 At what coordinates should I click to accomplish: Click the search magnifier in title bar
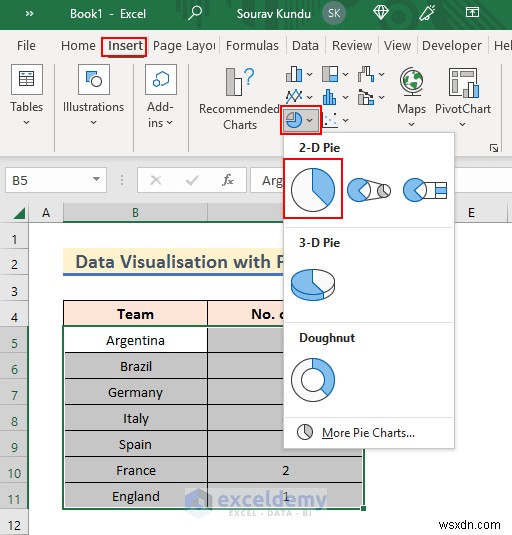pos(195,13)
